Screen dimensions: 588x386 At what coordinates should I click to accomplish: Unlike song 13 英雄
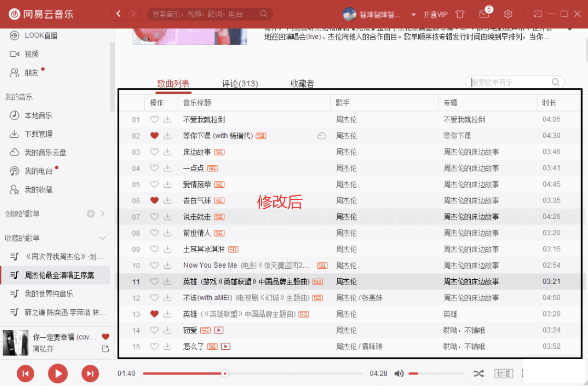154,314
